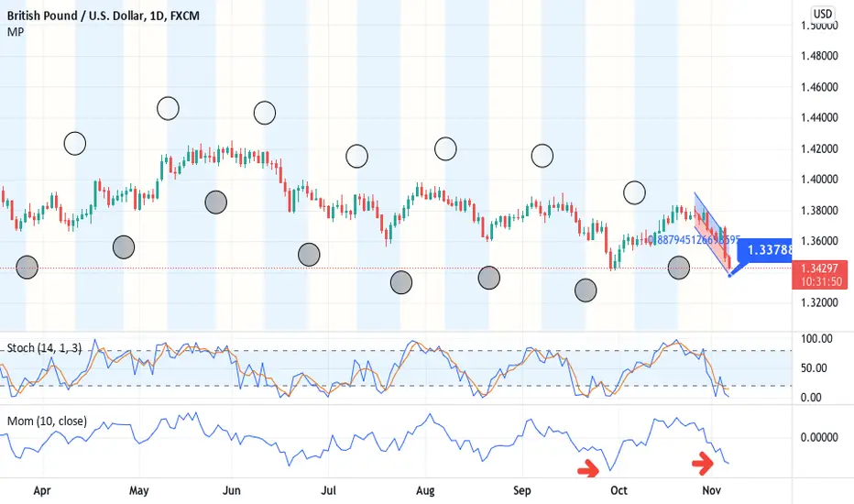Click the 1.46000 price axis label
Viewport: 854px width, 504px height.
click(x=819, y=87)
